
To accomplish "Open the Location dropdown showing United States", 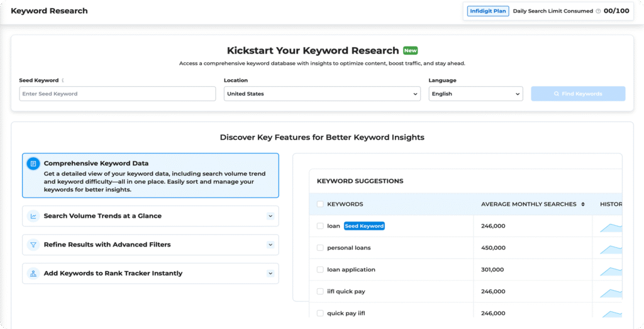I will pos(322,94).
